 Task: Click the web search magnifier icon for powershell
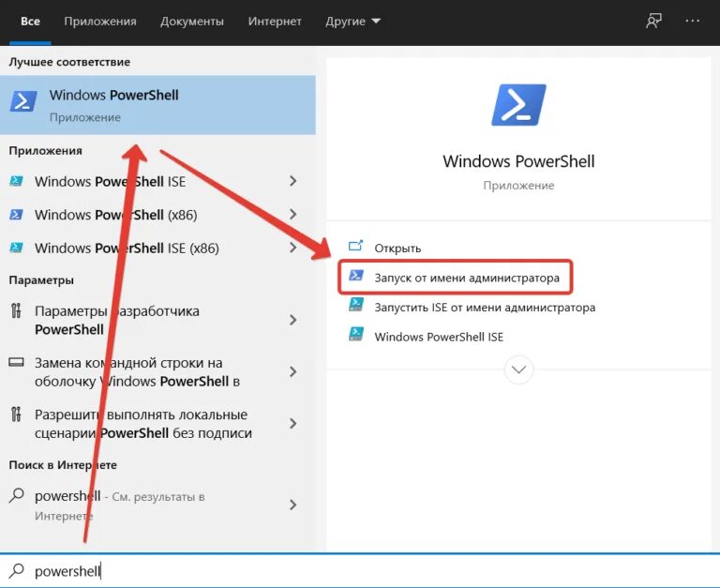17,496
